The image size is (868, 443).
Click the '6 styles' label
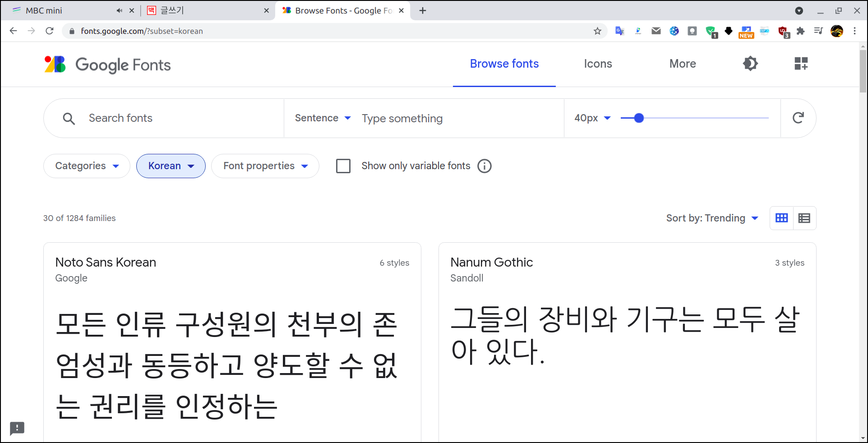[394, 263]
